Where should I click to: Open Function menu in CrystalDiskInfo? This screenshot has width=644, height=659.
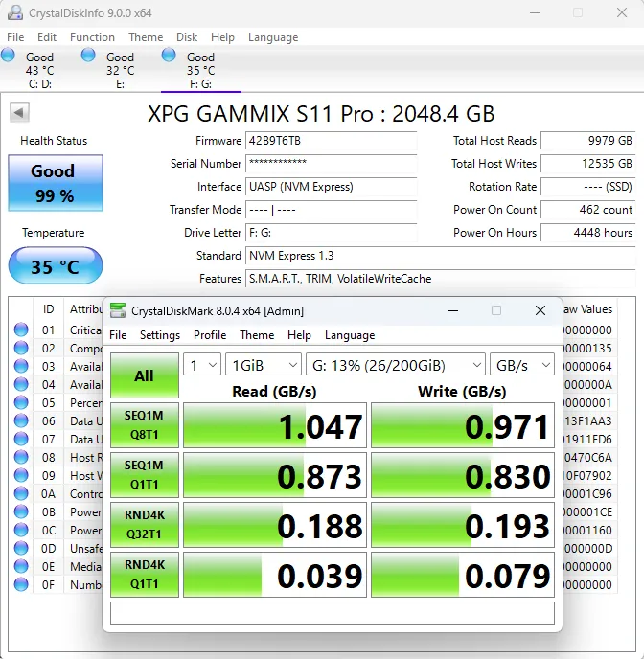92,37
